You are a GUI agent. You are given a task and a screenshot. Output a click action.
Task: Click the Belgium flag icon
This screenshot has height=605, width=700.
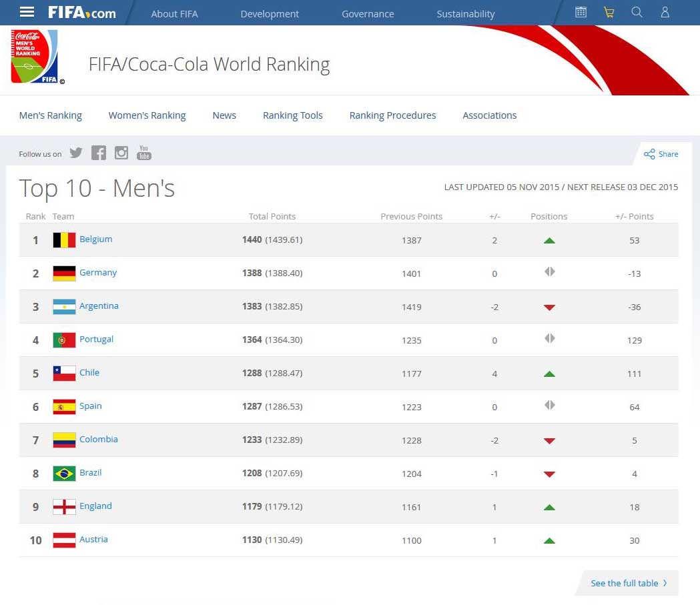(64, 240)
